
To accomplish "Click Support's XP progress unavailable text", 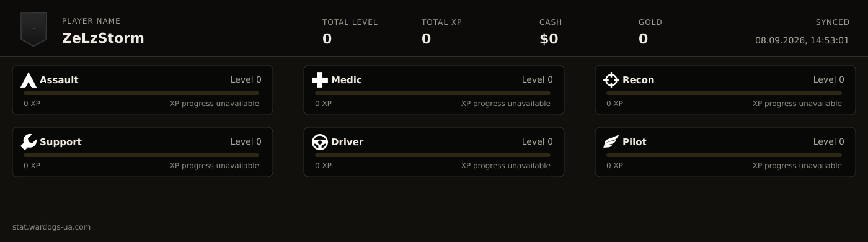I will 215,166.
